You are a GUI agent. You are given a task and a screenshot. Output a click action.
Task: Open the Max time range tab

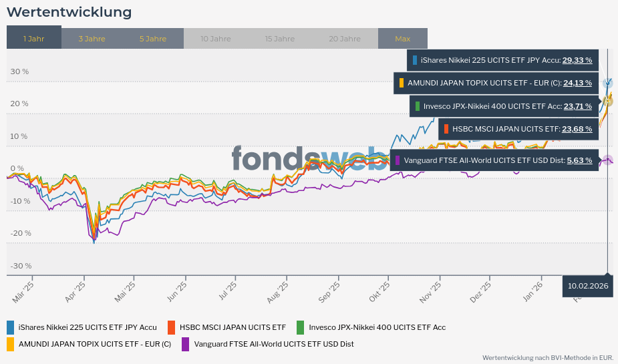coord(403,39)
